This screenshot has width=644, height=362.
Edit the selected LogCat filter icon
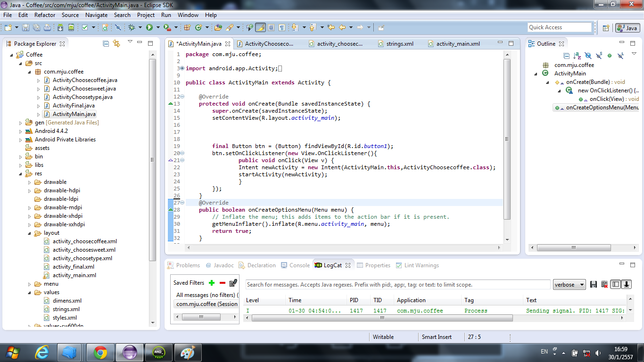tap(233, 283)
